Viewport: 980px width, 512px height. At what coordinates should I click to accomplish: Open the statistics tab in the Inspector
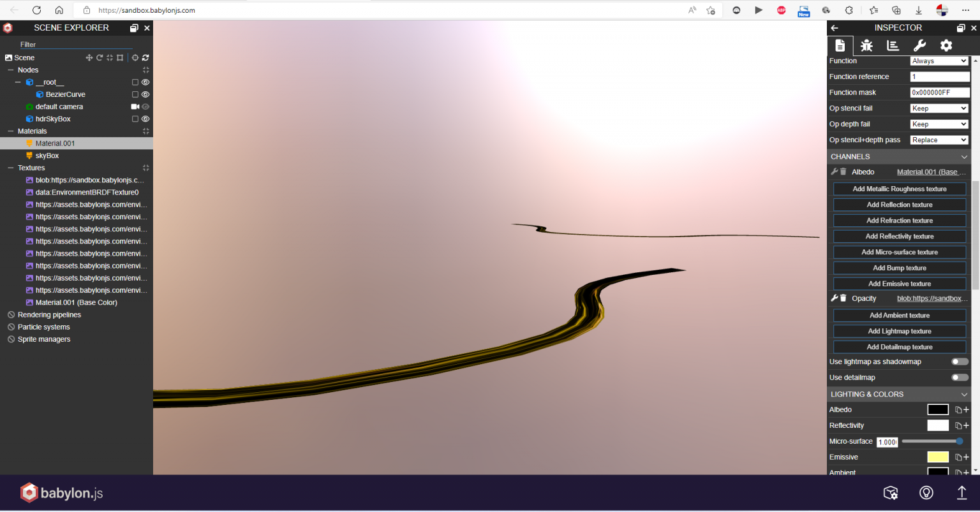click(893, 45)
